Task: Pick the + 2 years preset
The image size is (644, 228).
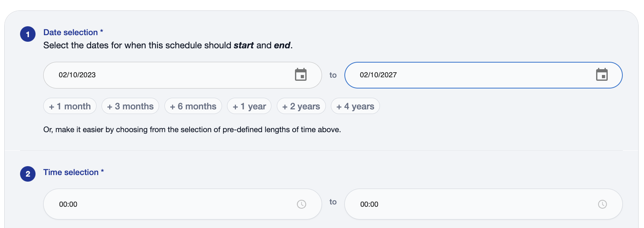Action: point(301,106)
